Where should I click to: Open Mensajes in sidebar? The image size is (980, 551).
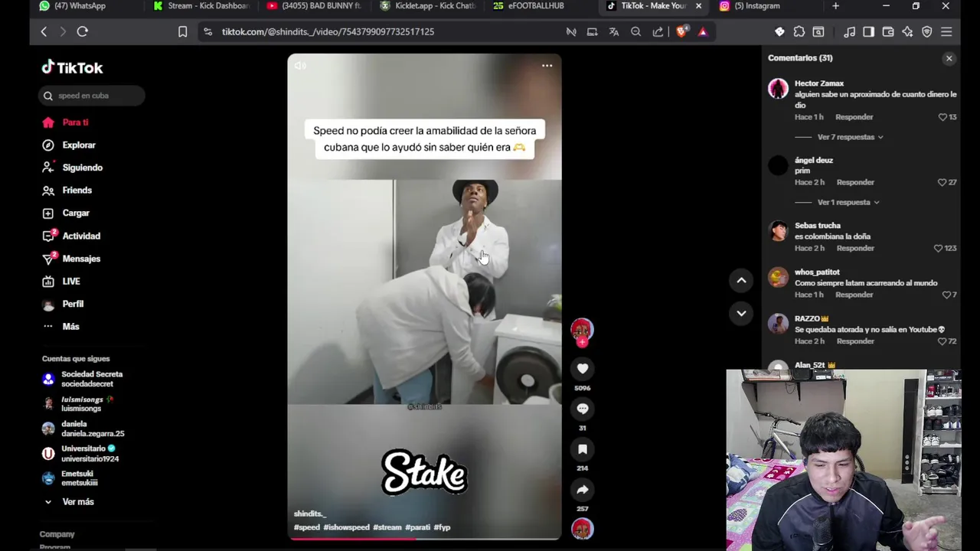pos(80,259)
